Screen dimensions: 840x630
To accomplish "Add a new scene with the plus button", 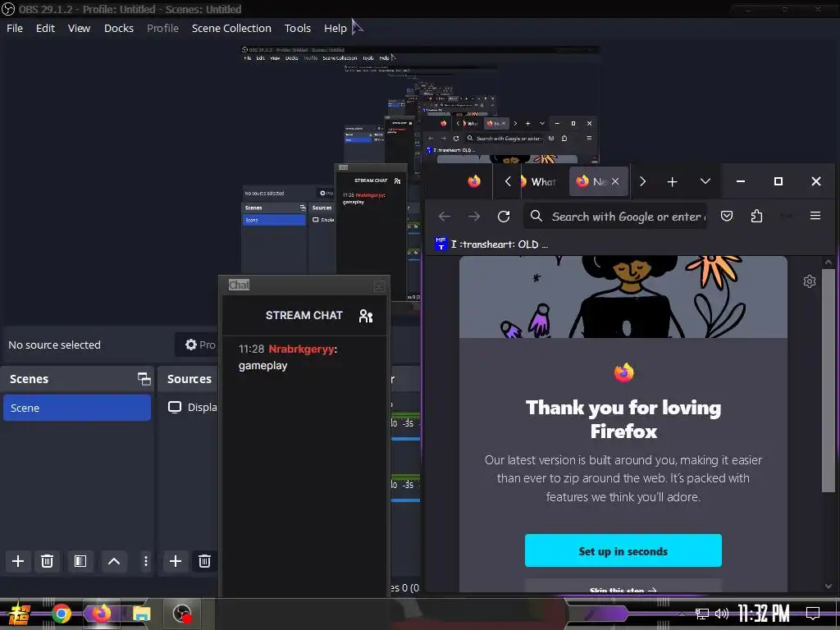I will (18, 561).
